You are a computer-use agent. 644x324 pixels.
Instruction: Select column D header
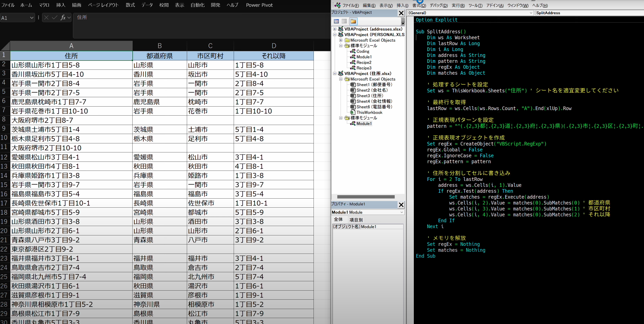(274, 46)
